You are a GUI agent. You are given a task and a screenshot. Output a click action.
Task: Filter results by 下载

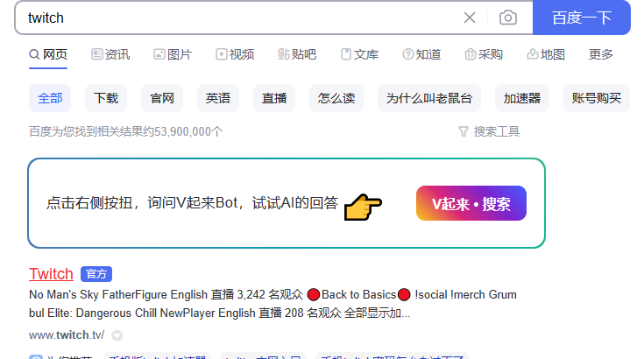106,98
